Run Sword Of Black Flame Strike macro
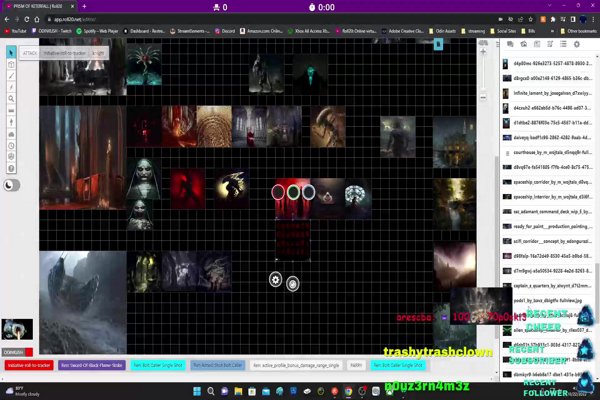Viewport: 600px width, 400px height. pos(91,366)
